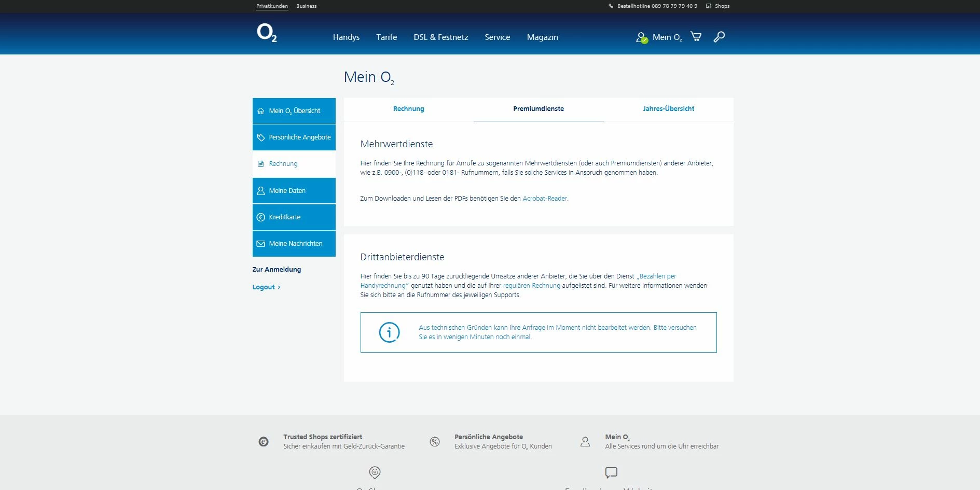The image size is (980, 490).
Task: Open the Acrobat-Reader download link
Action: point(545,199)
